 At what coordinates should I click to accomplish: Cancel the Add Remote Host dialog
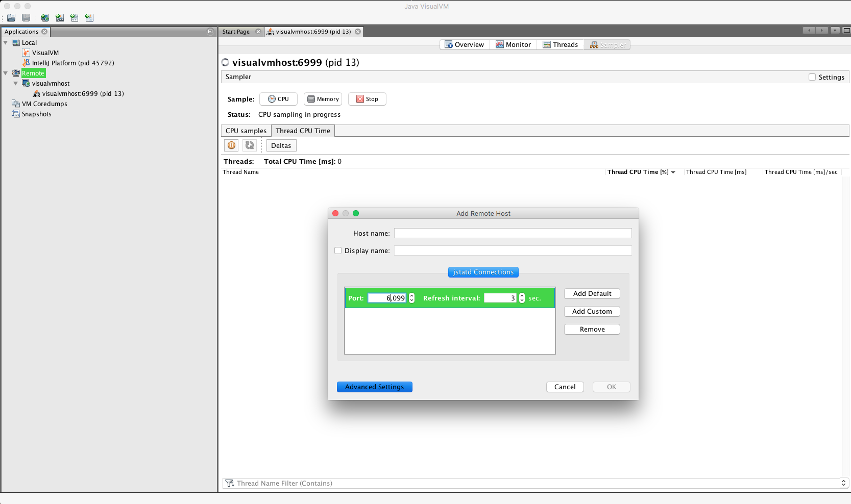pos(565,387)
